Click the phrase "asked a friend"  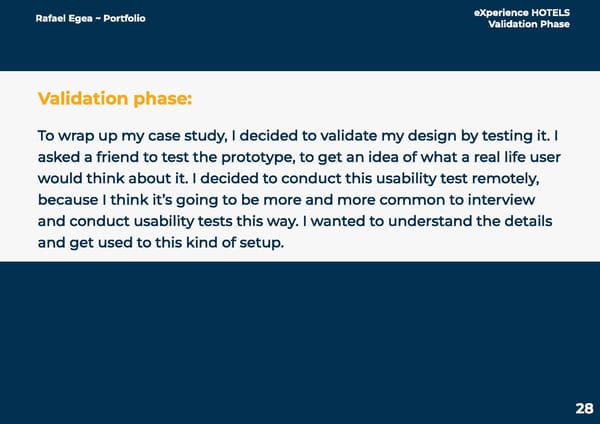(x=87, y=157)
